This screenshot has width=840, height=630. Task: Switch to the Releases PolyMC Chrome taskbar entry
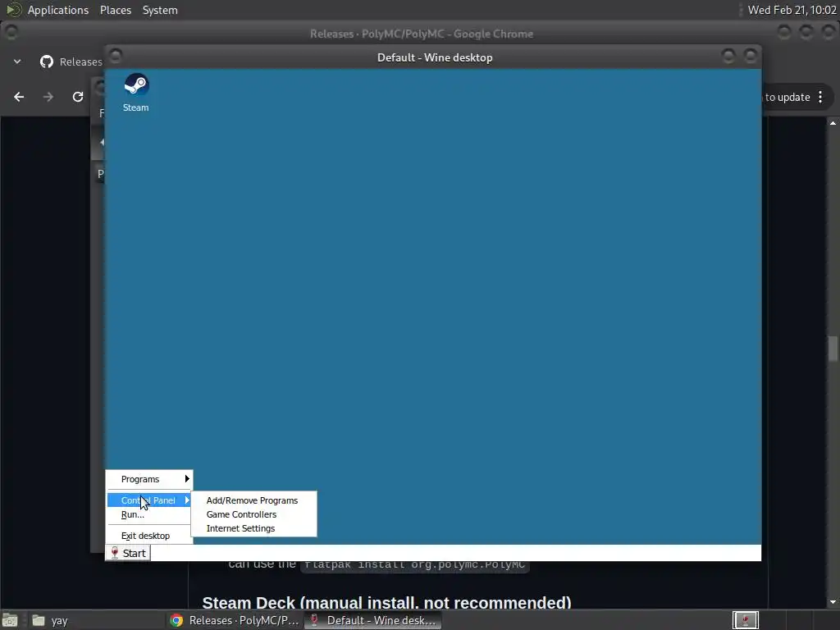pyautogui.click(x=234, y=620)
